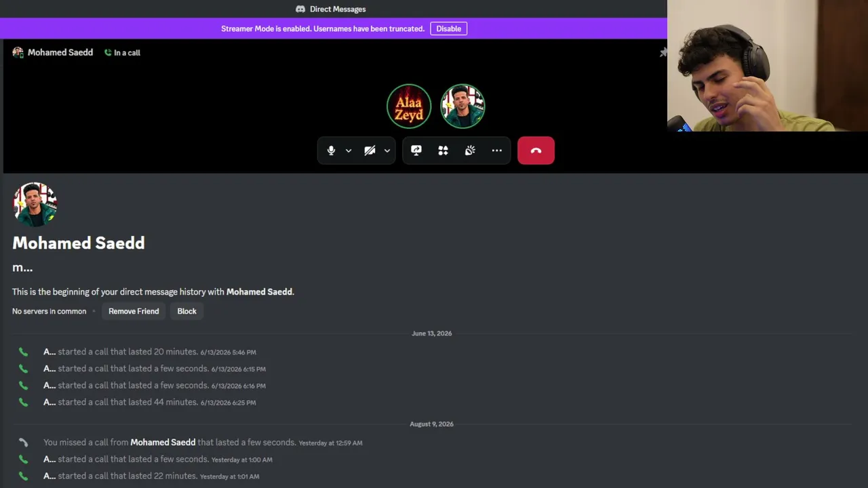Screen dimensions: 868x488
Task: Start an activity from call controls
Action: click(x=443, y=150)
